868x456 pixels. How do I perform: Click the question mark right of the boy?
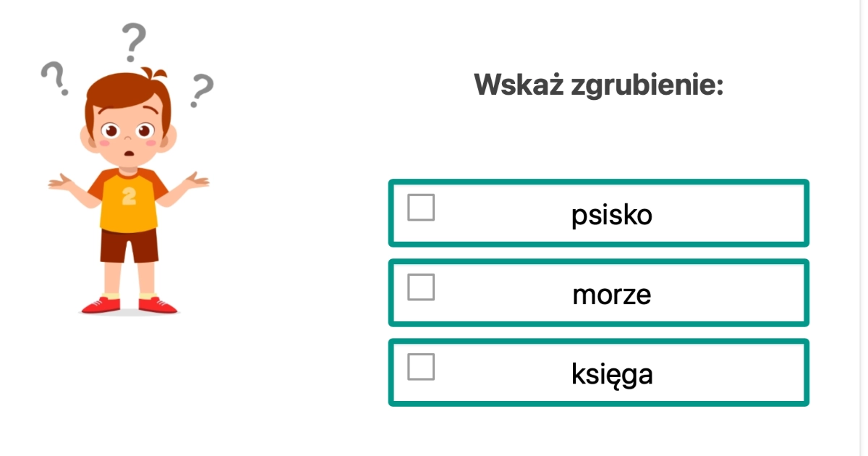(x=201, y=90)
